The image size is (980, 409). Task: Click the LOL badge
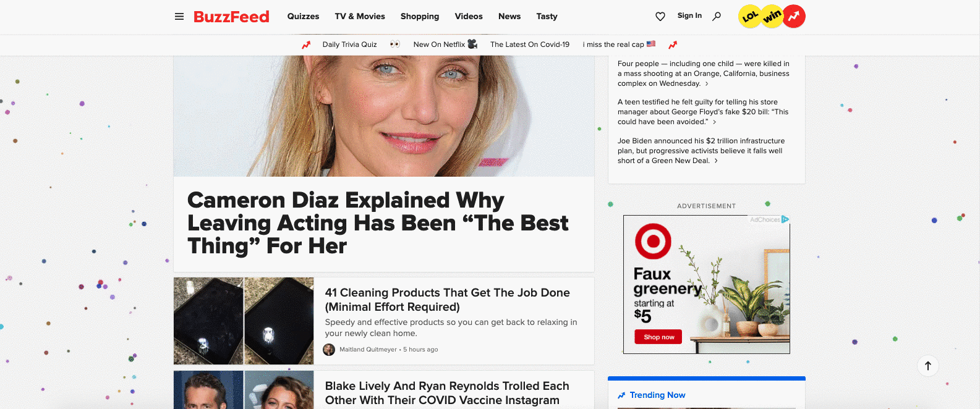pos(749,17)
